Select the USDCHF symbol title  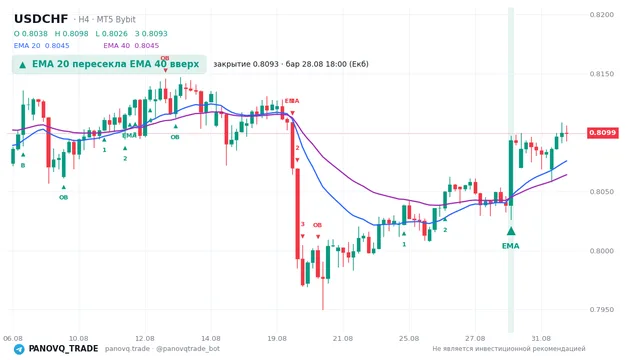[x=41, y=19]
